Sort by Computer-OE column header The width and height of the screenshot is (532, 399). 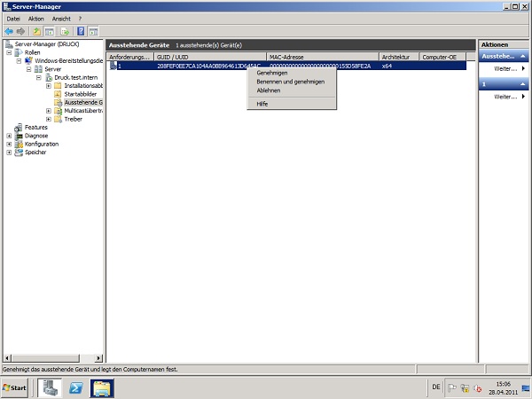pos(443,57)
